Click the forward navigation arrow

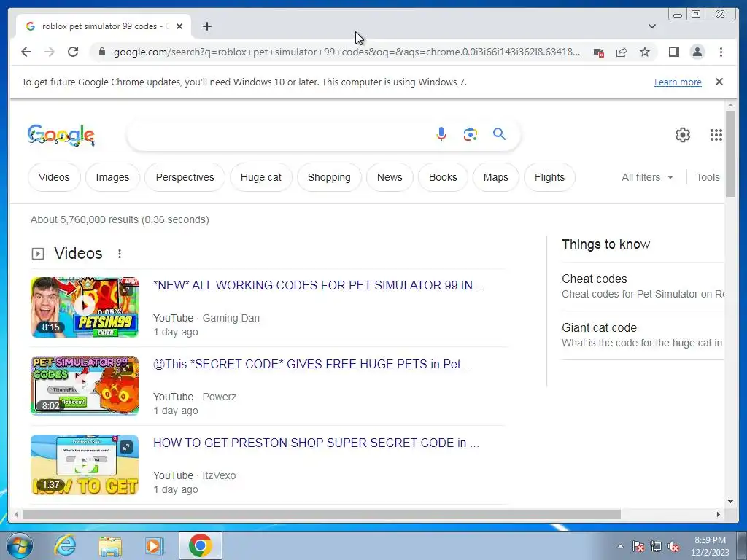(50, 52)
